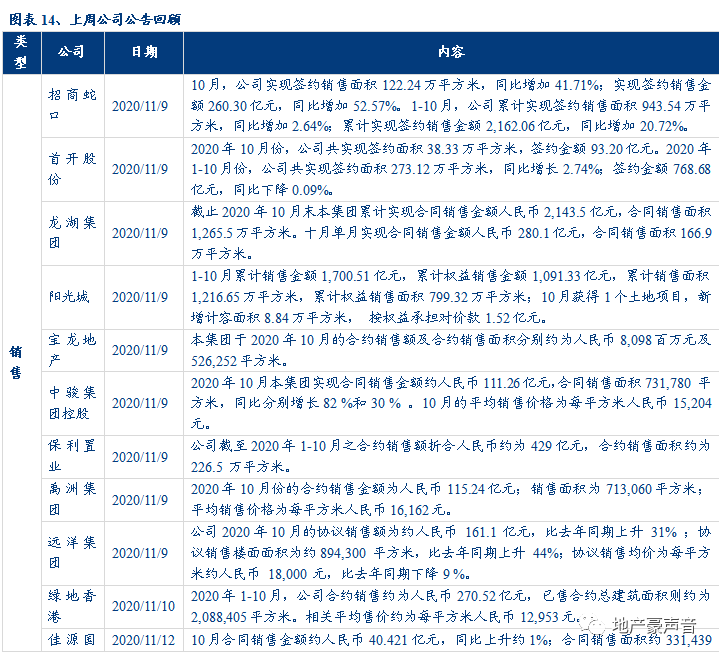
Task: Select 中骏集团控股 content mentioning 111.26亿元
Action: tap(451, 403)
